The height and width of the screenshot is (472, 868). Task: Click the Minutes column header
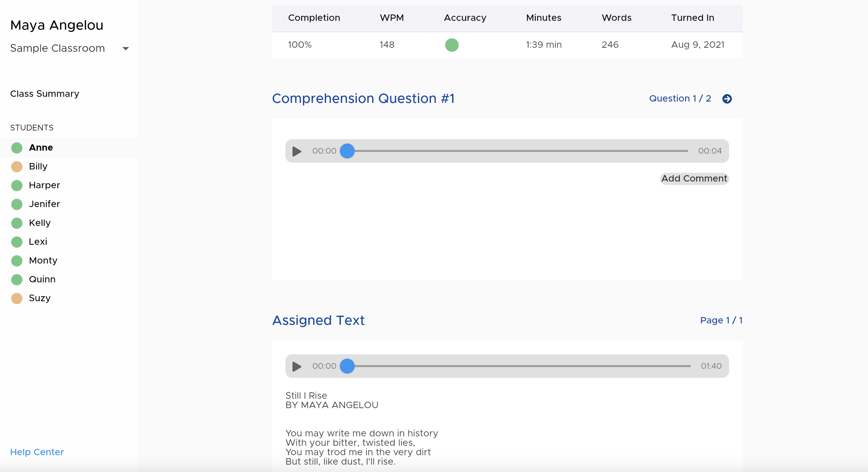coord(544,18)
